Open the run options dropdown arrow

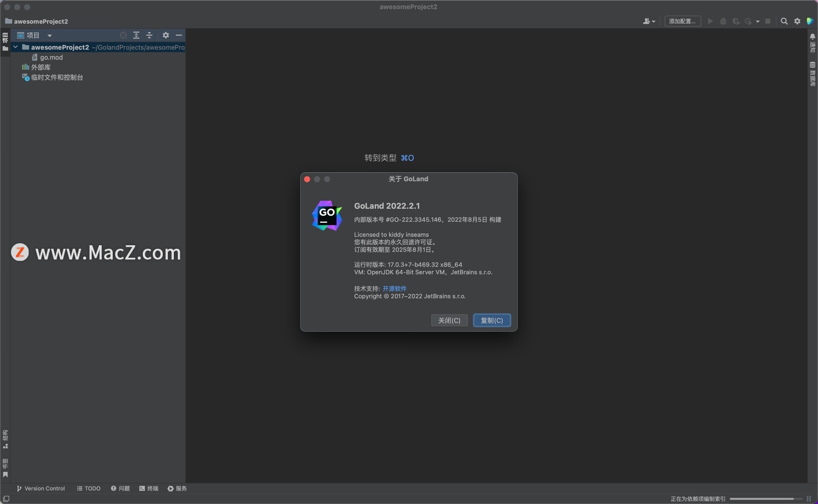[x=757, y=22]
